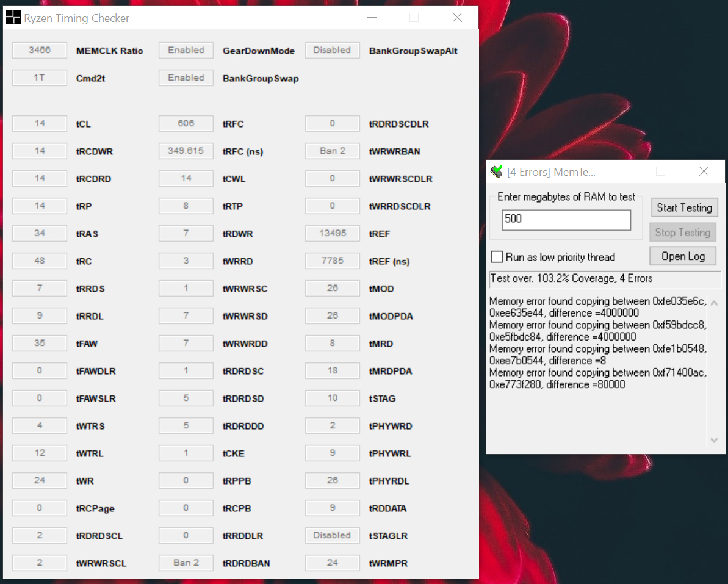Image resolution: width=728 pixels, height=584 pixels.
Task: Click the tREF (ns) value 7785
Action: pos(332,261)
